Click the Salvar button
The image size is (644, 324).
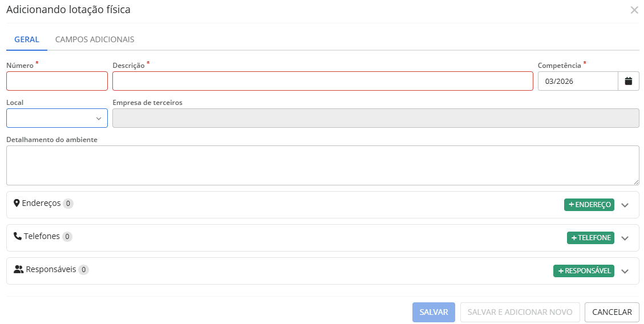point(434,312)
